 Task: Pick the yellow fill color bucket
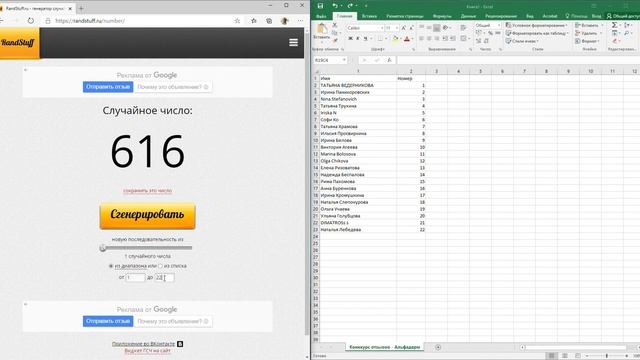tap(395, 39)
